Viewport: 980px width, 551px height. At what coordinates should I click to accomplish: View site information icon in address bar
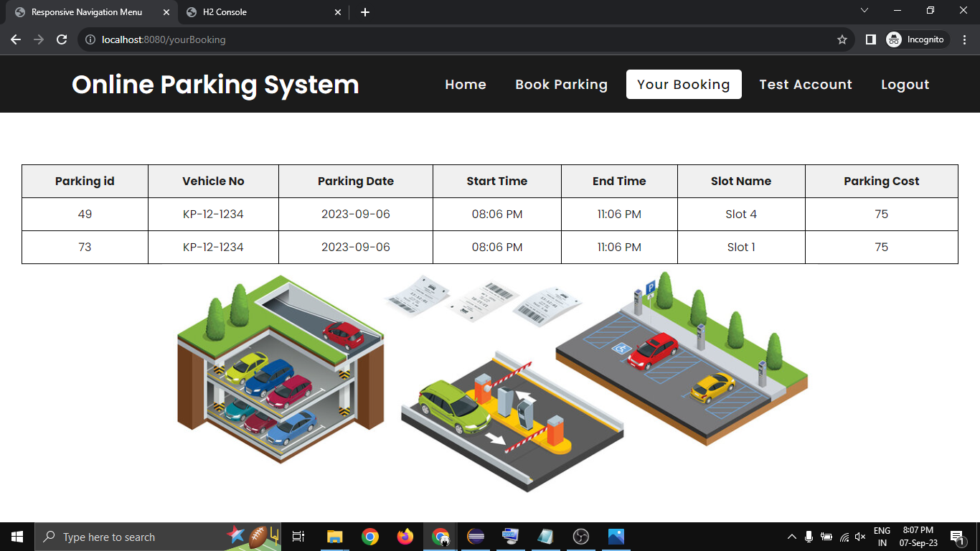pos(90,39)
